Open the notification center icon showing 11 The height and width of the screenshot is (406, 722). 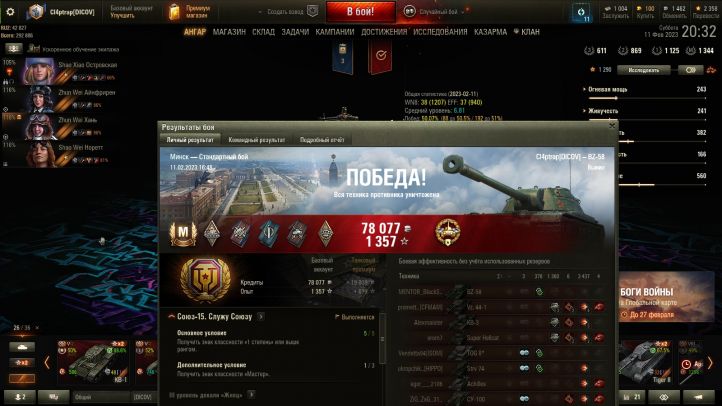click(581, 12)
